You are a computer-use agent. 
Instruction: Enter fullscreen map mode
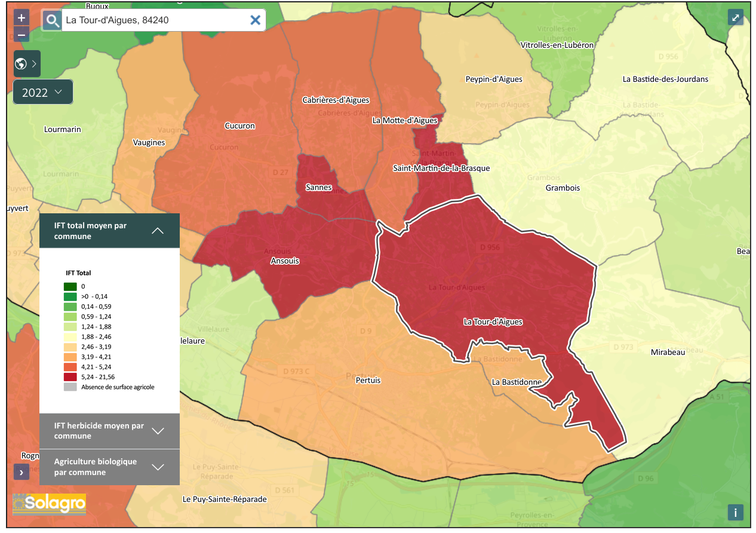pos(736,17)
